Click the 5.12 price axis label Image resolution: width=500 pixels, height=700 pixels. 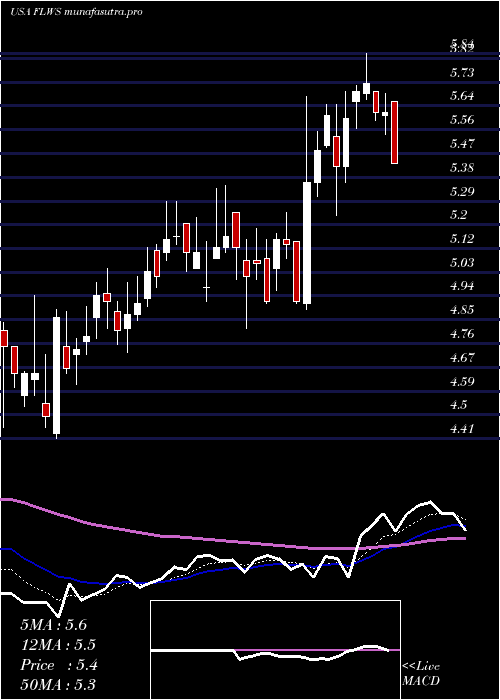click(462, 238)
